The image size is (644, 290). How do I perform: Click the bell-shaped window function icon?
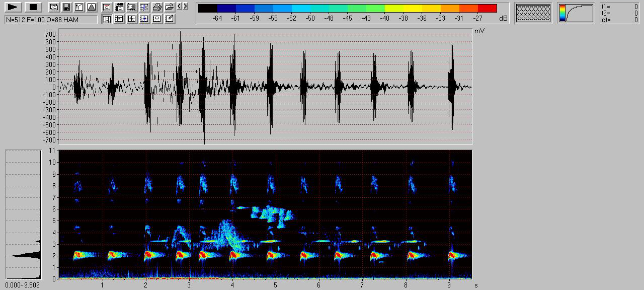tap(91, 7)
